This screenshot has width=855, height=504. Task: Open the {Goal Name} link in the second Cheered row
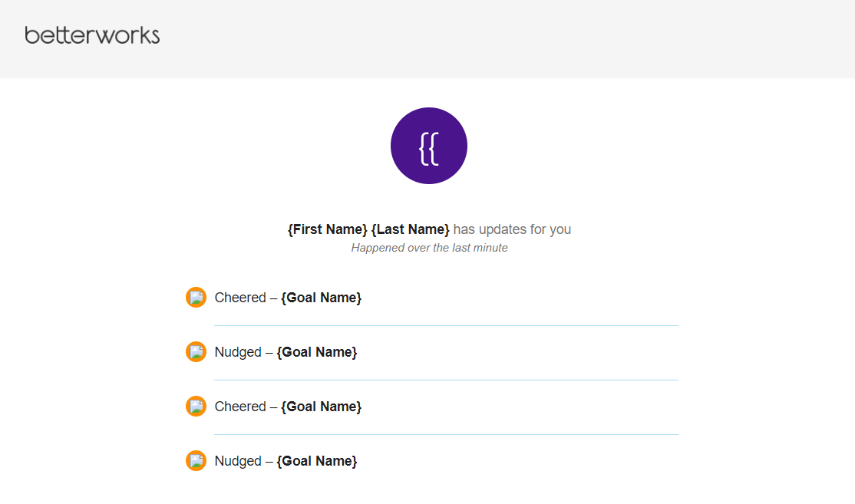coord(321,407)
